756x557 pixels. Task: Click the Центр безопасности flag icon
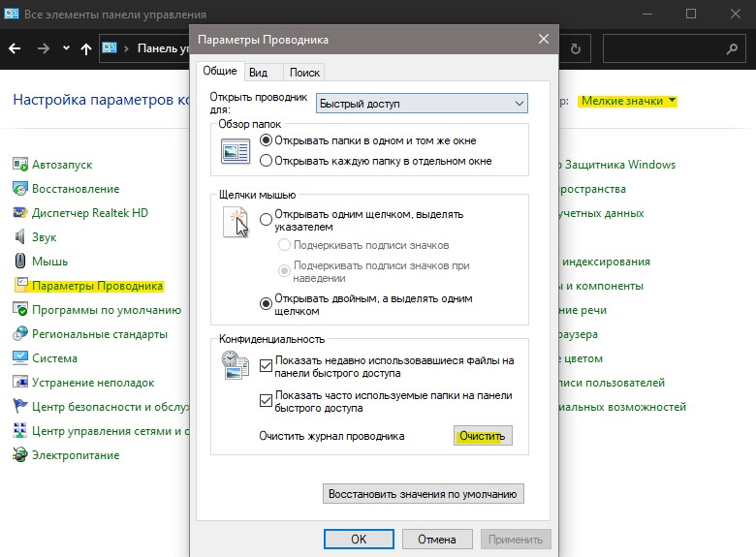[x=20, y=406]
